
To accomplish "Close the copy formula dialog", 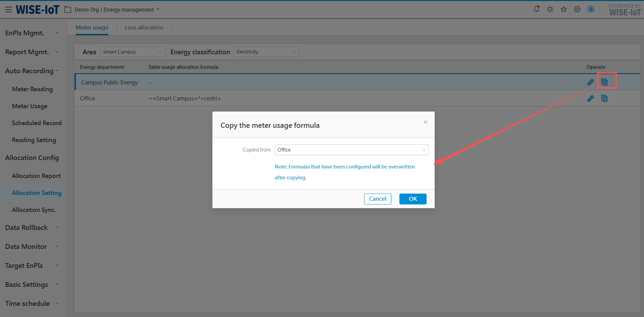I will click(425, 122).
